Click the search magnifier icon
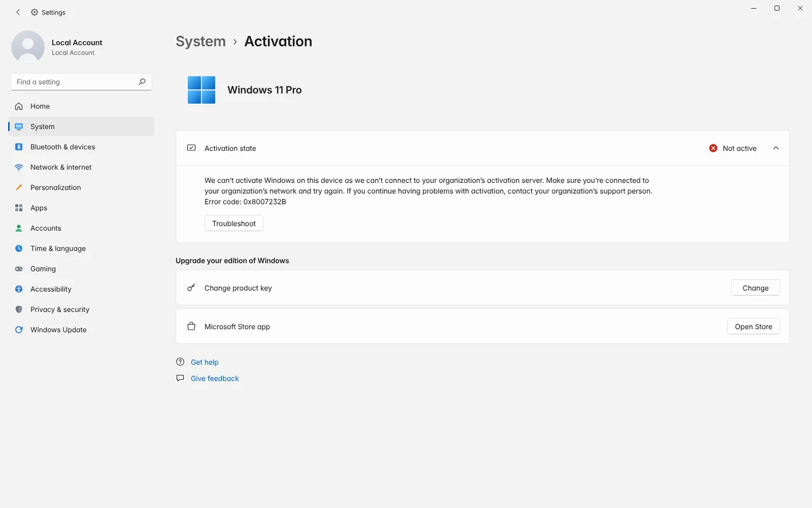This screenshot has height=508, width=812. 142,82
